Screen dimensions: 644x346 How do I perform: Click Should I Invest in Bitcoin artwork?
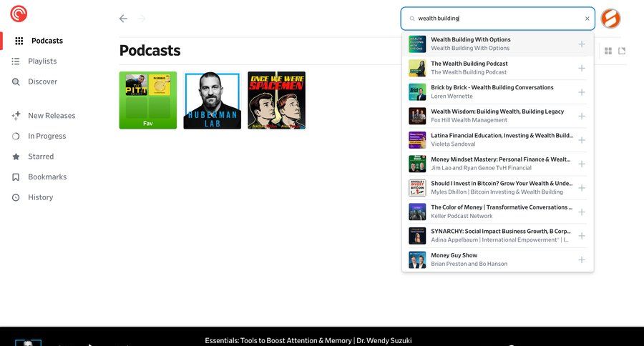(x=417, y=188)
